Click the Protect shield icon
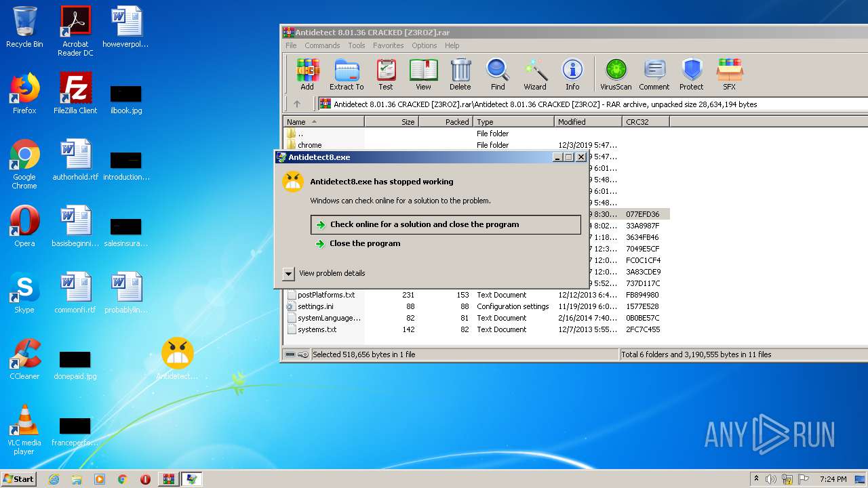The height and width of the screenshot is (488, 868). coord(692,74)
